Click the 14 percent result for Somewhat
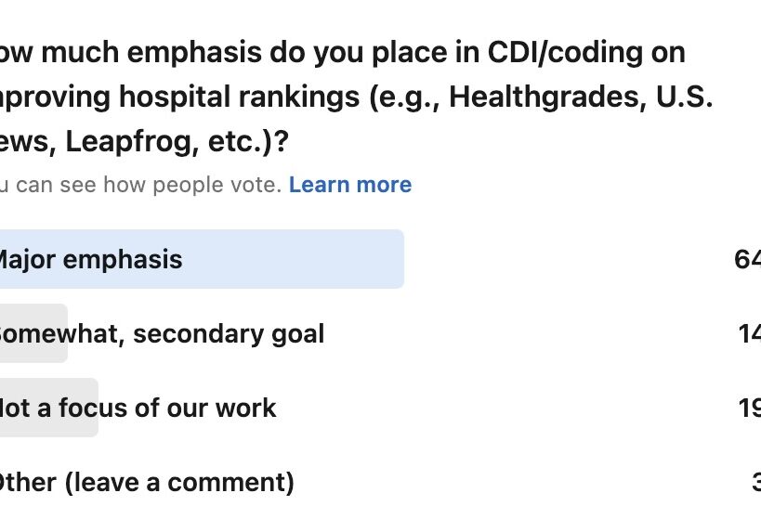Image resolution: width=761 pixels, height=532 pixels. coord(749,334)
